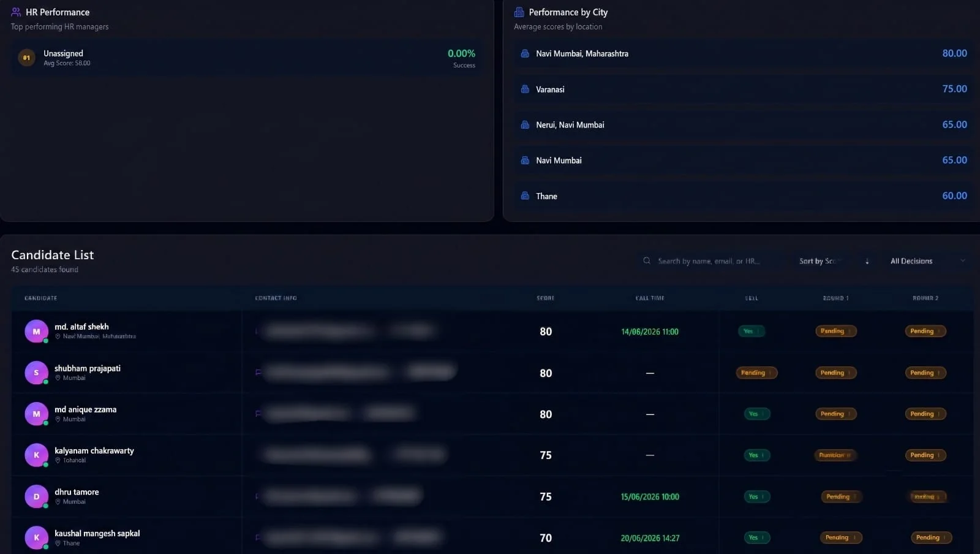
Task: Click the Unassigned HR manager row
Action: click(x=247, y=58)
